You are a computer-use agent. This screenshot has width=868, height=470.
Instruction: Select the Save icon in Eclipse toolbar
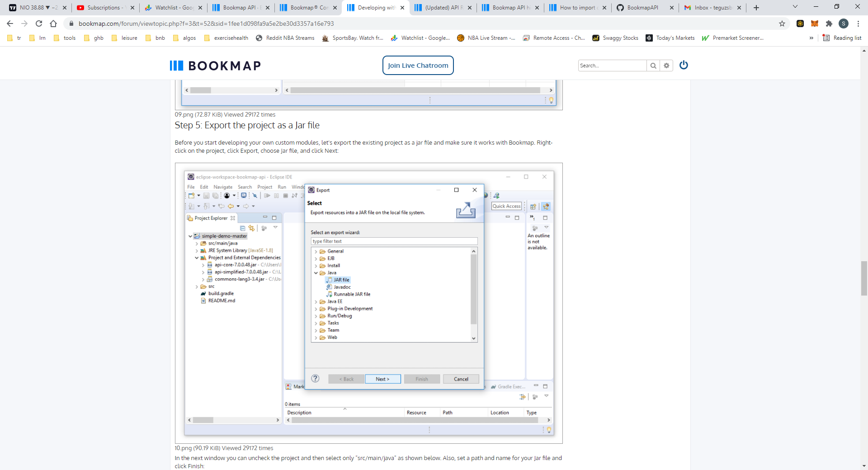click(206, 196)
